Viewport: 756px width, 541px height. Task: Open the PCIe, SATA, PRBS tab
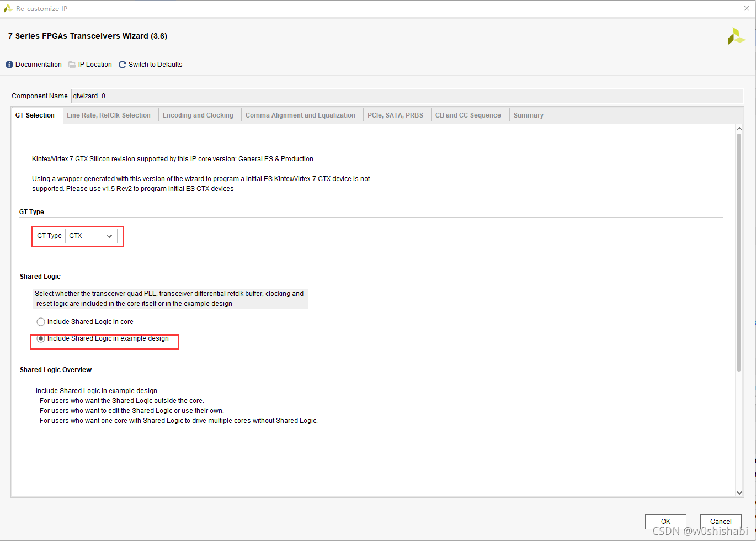coord(396,115)
